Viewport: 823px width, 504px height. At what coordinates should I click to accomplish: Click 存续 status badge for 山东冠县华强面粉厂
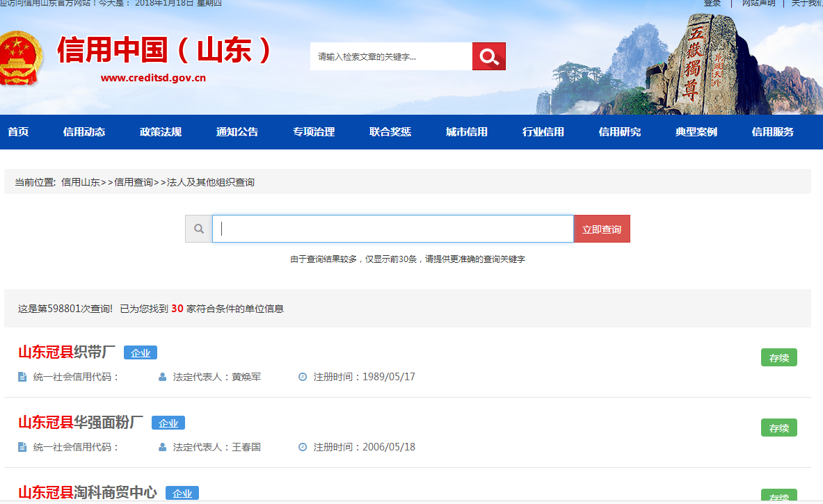[779, 428]
